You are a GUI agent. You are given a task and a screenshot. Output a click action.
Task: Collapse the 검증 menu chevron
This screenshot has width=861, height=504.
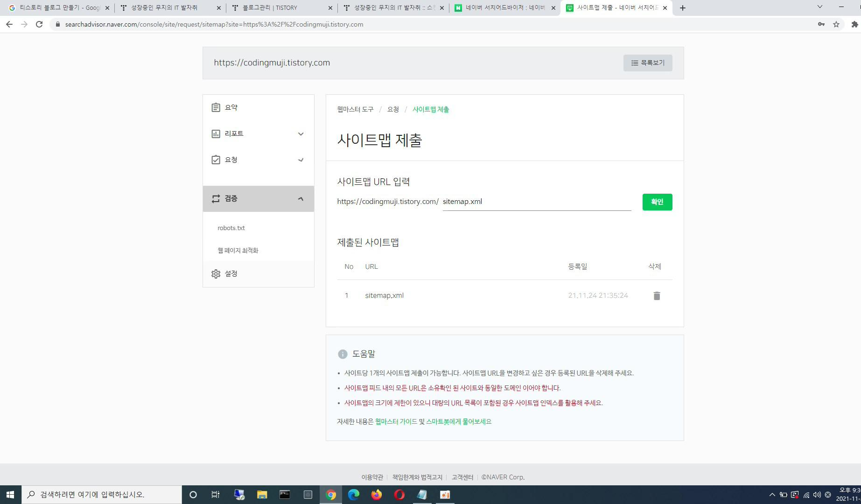(301, 199)
